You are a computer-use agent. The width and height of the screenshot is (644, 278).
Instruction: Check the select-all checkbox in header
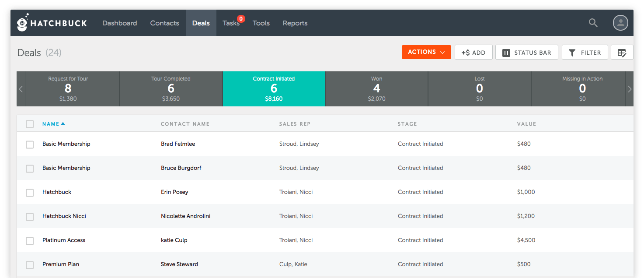pyautogui.click(x=30, y=124)
